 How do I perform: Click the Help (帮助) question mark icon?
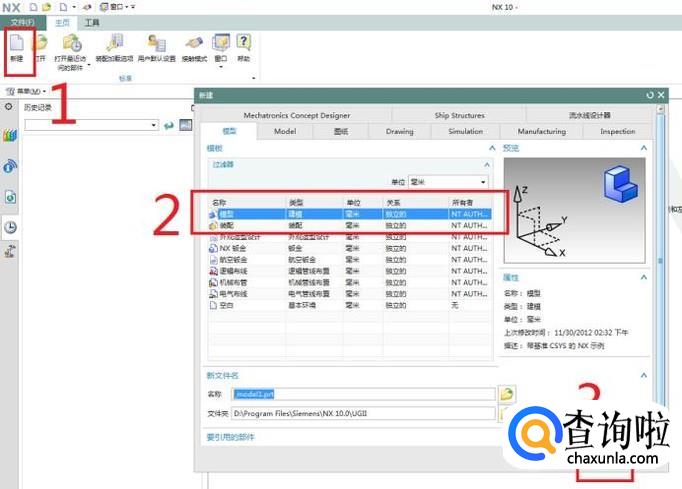244,43
